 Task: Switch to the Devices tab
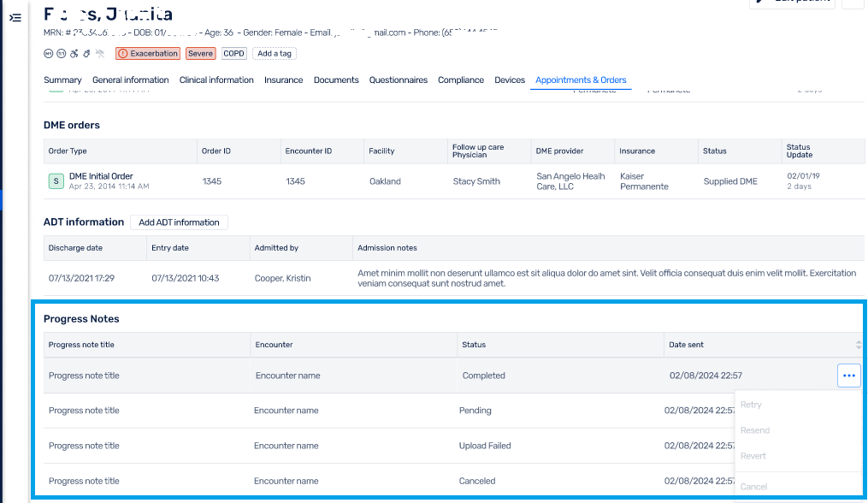tap(510, 80)
